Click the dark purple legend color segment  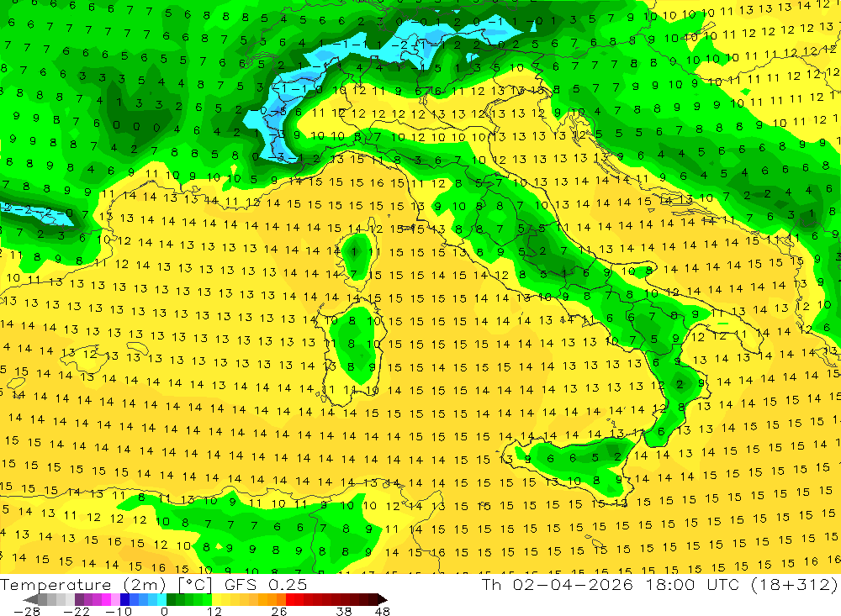tap(79, 599)
